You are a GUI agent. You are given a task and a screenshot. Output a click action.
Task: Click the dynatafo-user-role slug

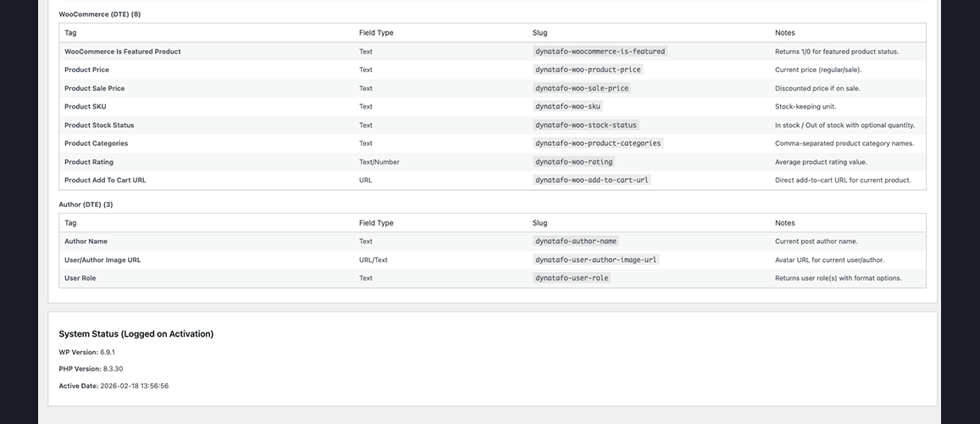(572, 278)
